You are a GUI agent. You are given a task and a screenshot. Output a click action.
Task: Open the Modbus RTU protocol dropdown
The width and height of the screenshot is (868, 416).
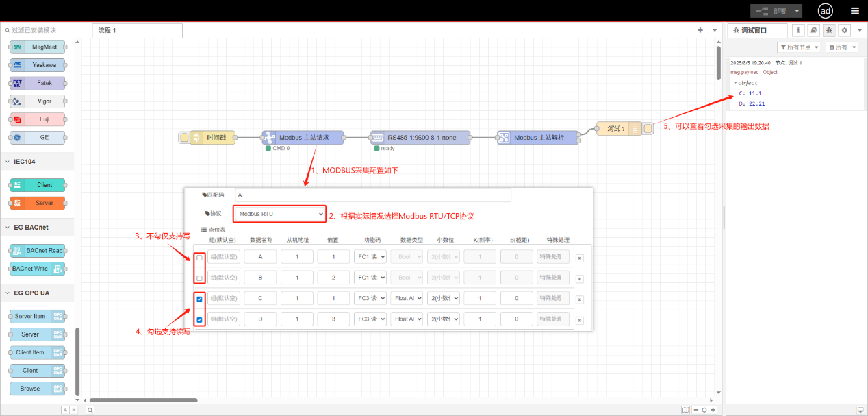pyautogui.click(x=279, y=214)
